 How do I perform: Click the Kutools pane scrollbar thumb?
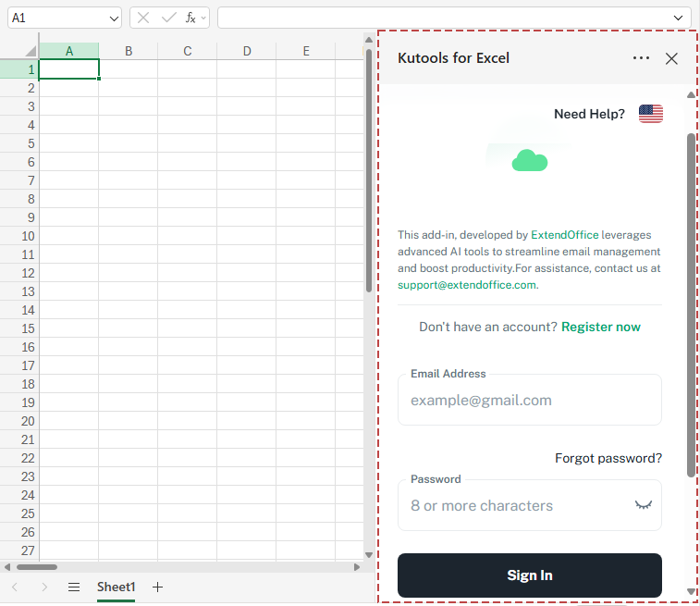point(691,305)
